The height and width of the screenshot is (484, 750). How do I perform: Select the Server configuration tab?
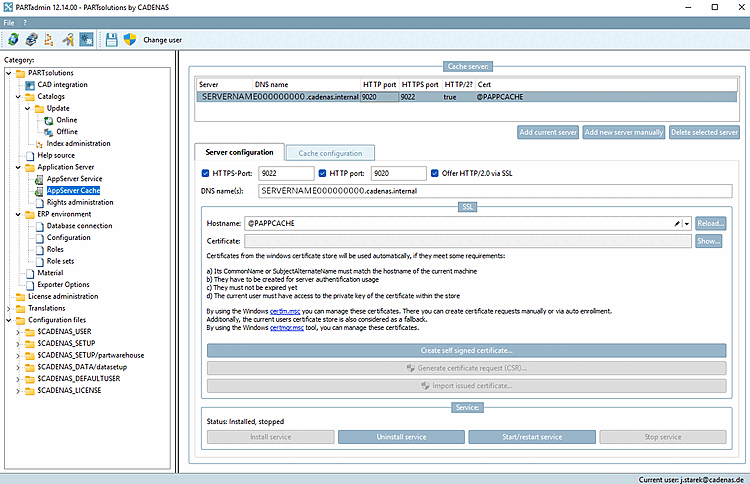[239, 152]
